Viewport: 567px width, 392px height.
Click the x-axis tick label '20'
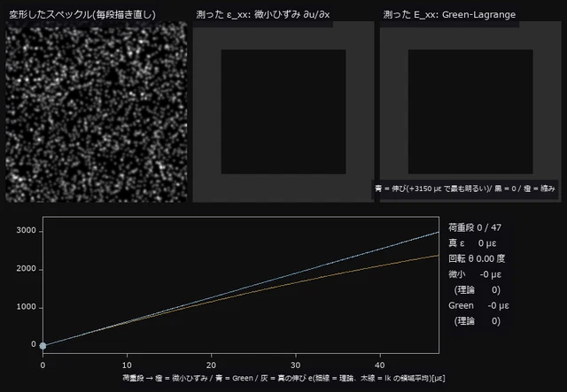click(211, 365)
